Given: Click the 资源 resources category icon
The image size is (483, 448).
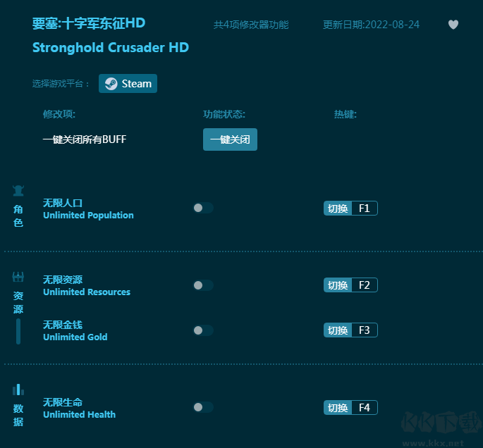Looking at the screenshot, I should (18, 277).
